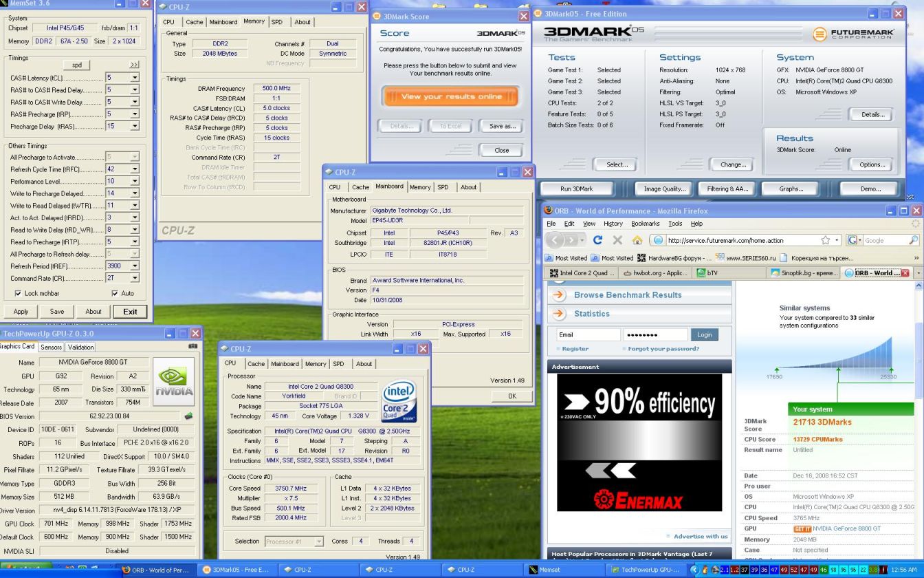Click Apply button in MemSet
This screenshot has height=578, width=924.
click(x=21, y=312)
